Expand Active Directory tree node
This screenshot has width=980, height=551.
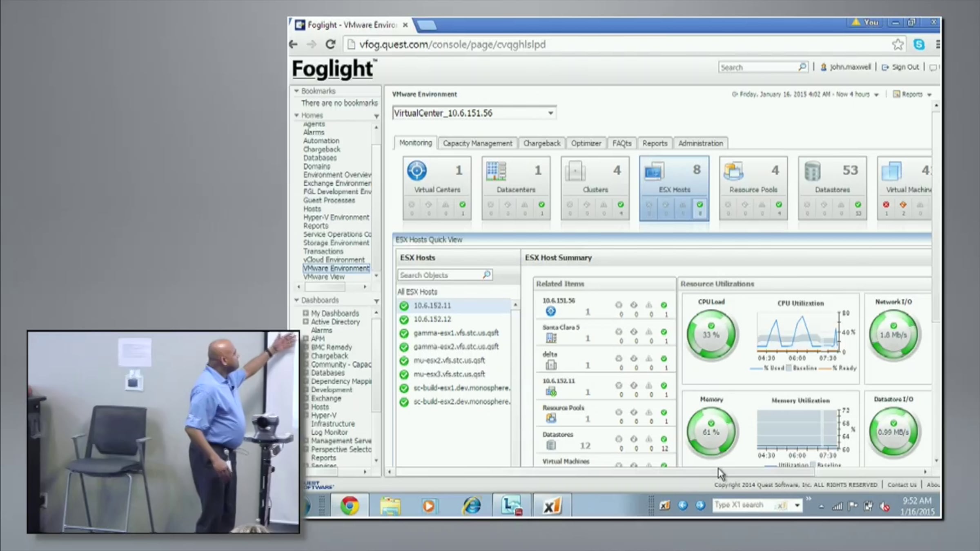coord(305,322)
